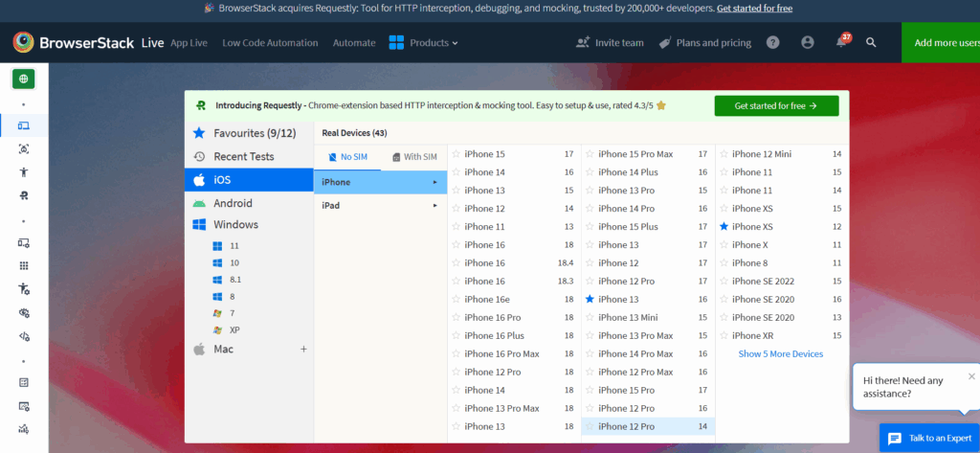The image size is (980, 453).
Task: Close the Need any assistance chat popup
Action: 971,376
